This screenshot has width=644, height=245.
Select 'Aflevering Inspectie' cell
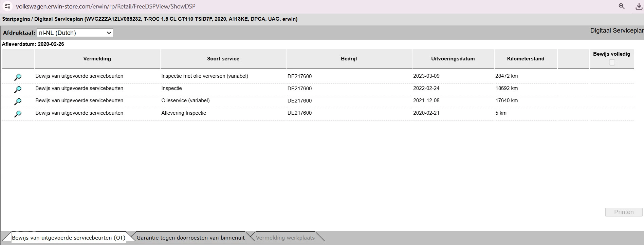click(x=184, y=113)
